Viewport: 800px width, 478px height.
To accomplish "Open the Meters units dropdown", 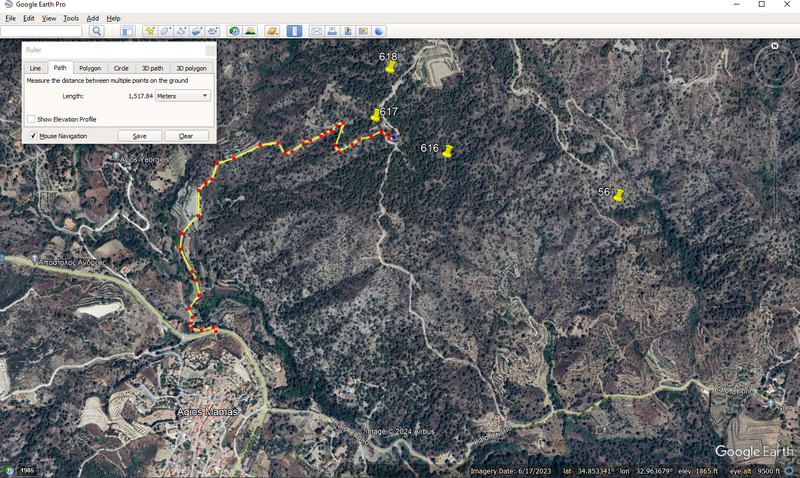I will click(x=183, y=96).
